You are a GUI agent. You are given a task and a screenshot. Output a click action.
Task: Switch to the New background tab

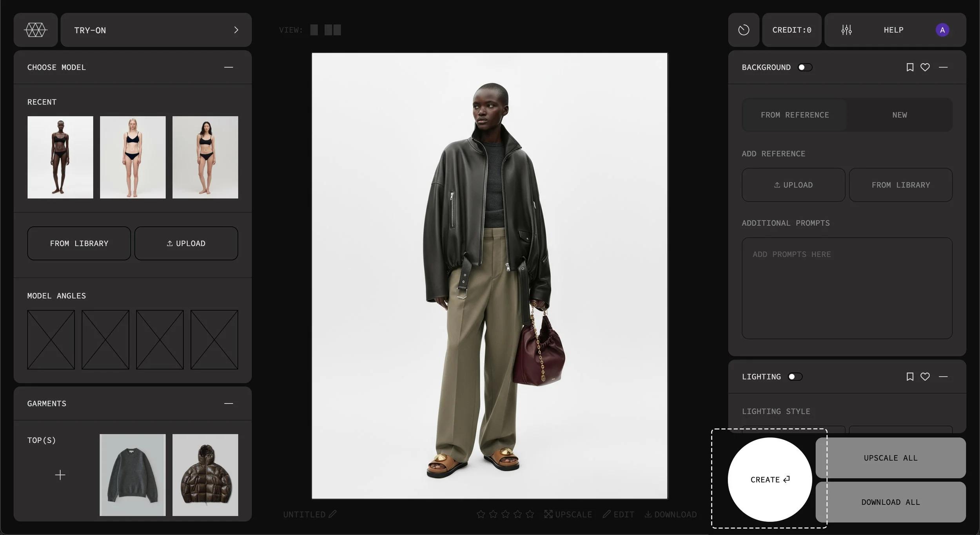coord(900,115)
